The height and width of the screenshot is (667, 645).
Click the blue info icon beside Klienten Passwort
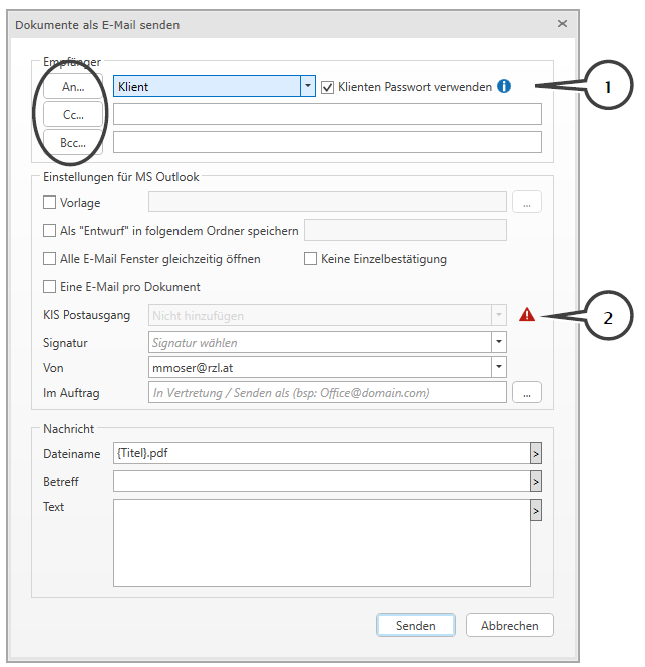504,87
